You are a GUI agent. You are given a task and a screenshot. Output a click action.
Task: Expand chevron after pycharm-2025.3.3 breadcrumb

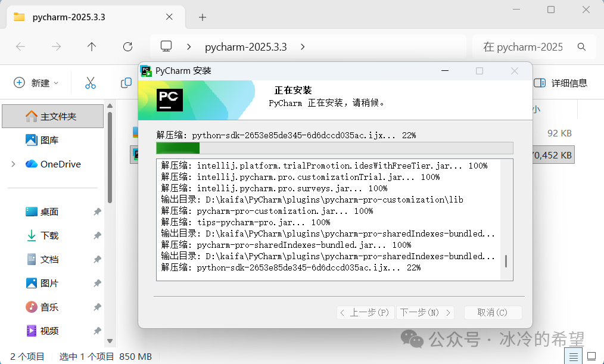coord(303,47)
